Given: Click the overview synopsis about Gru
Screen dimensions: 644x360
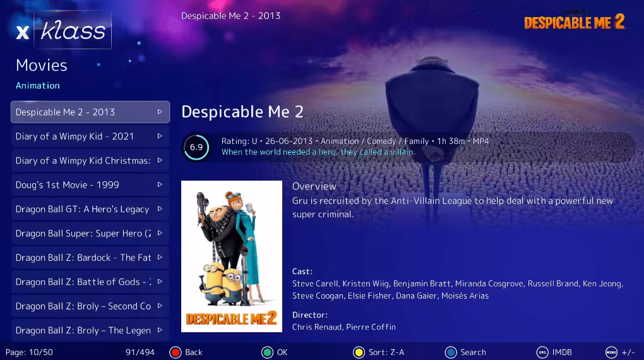Looking at the screenshot, I should pos(453,208).
